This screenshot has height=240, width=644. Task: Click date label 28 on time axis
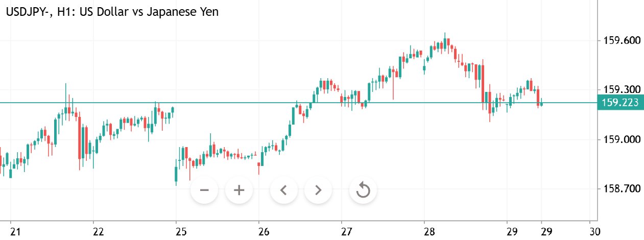[x=429, y=232]
